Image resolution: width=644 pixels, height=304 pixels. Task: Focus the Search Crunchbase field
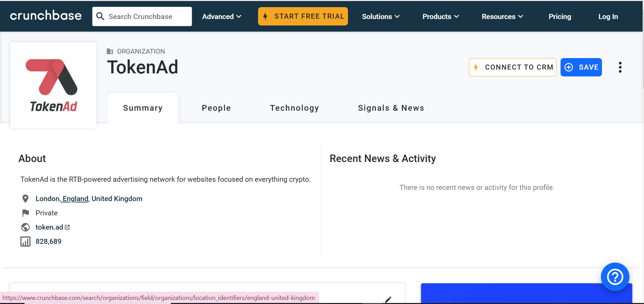tap(142, 16)
